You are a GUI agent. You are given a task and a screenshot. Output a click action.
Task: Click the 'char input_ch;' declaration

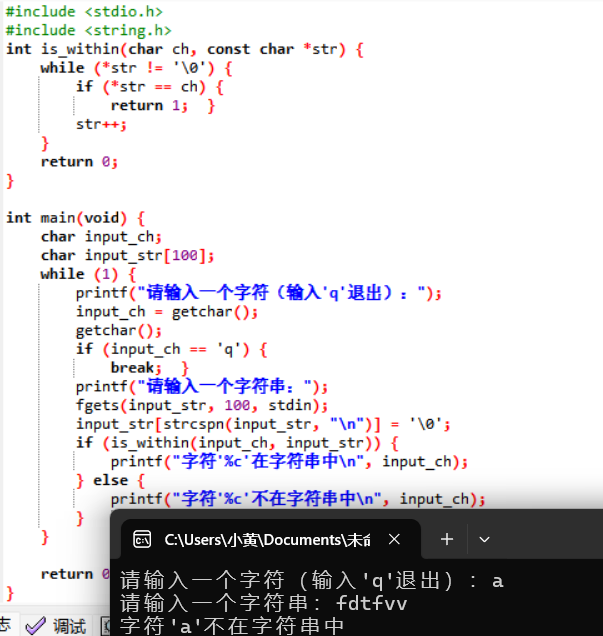pyautogui.click(x=101, y=237)
